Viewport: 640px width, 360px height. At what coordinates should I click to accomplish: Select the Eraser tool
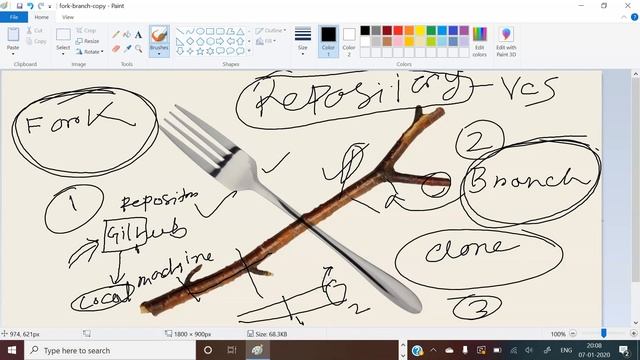[x=116, y=49]
